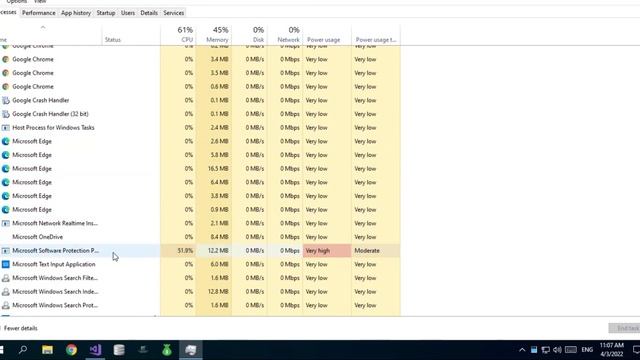Open the Users tab
640x360 pixels.
point(128,13)
